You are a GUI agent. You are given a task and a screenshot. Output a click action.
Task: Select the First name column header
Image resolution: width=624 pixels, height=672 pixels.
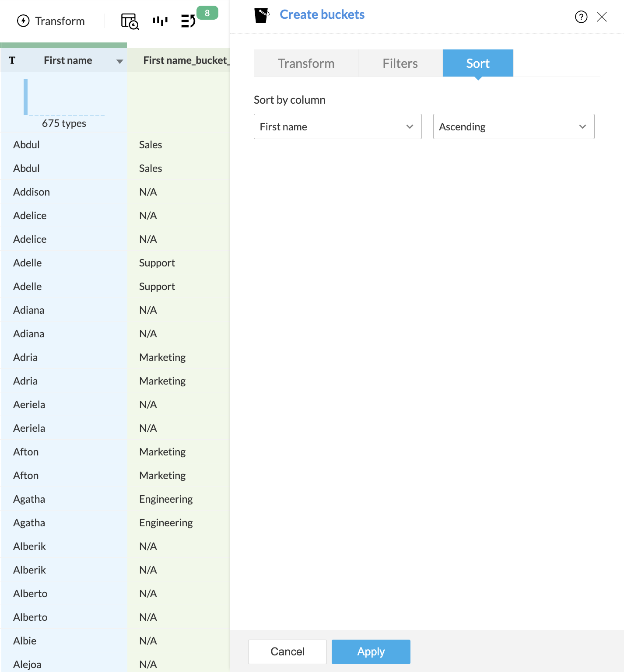click(x=68, y=60)
